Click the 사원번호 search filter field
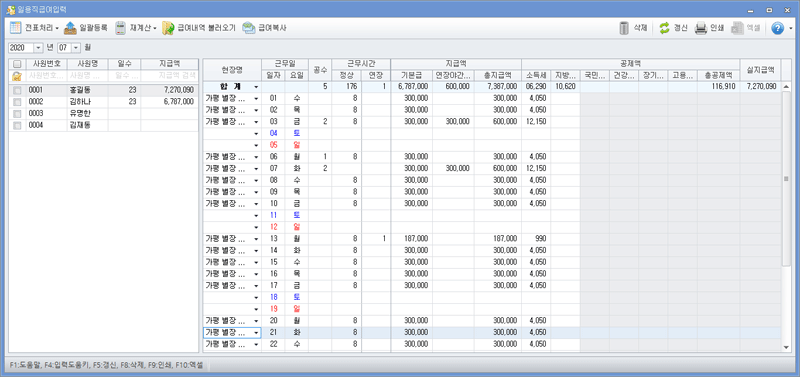 [47, 76]
